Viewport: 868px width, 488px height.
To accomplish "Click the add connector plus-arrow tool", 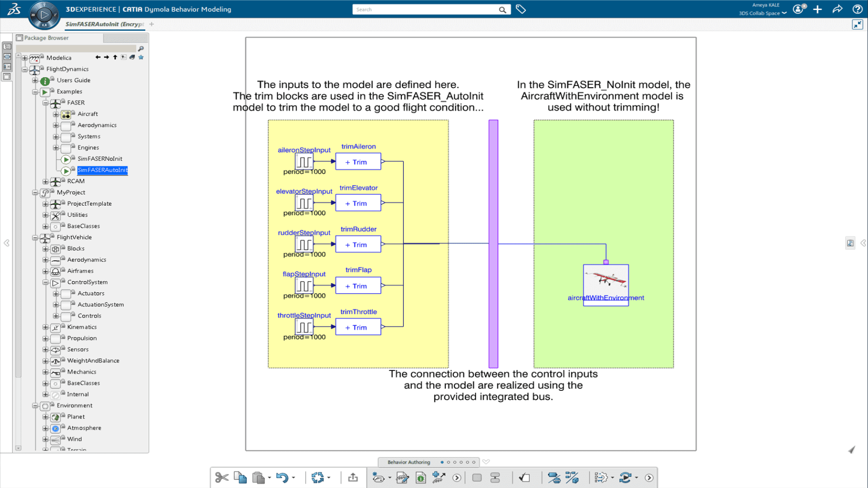I will [439, 478].
